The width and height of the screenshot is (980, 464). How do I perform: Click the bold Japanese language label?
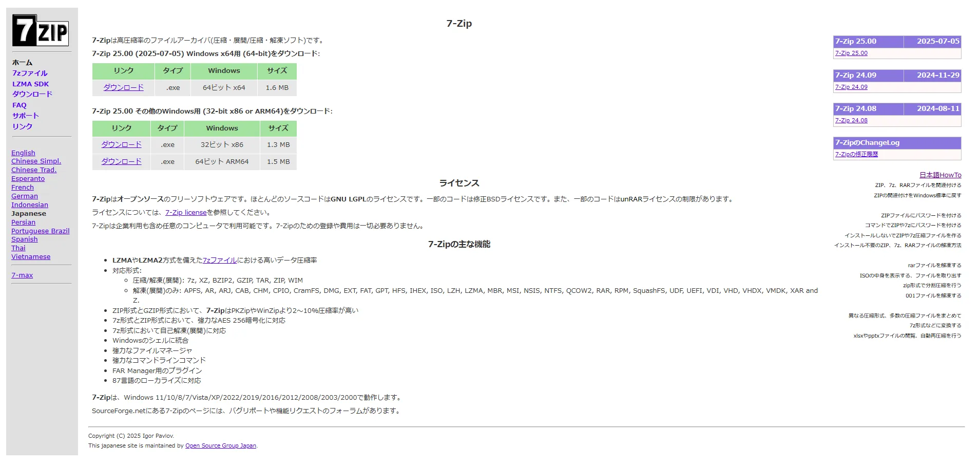(29, 213)
